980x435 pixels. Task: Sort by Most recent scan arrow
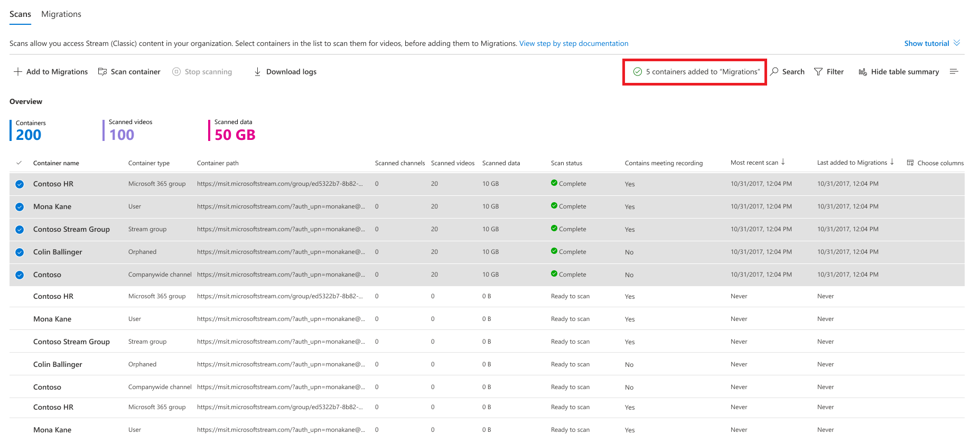click(x=783, y=162)
